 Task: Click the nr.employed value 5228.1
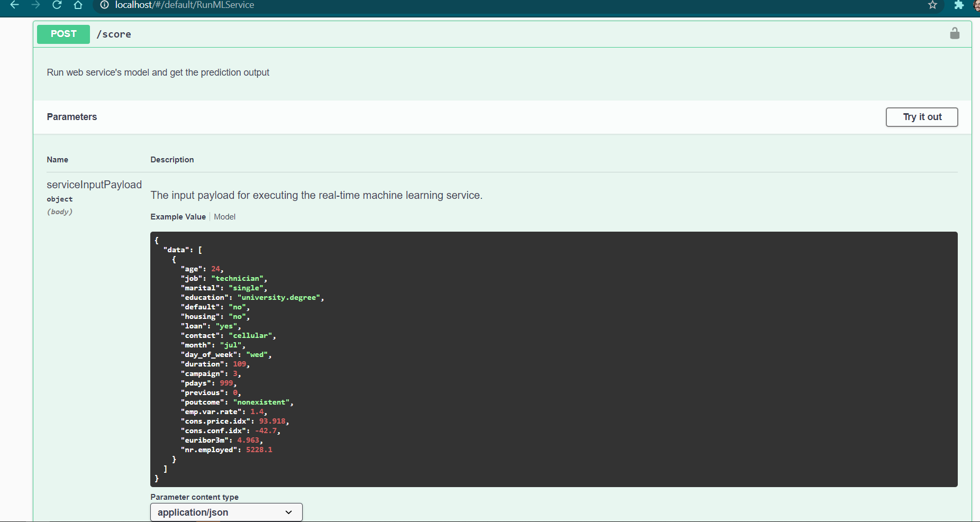click(259, 450)
